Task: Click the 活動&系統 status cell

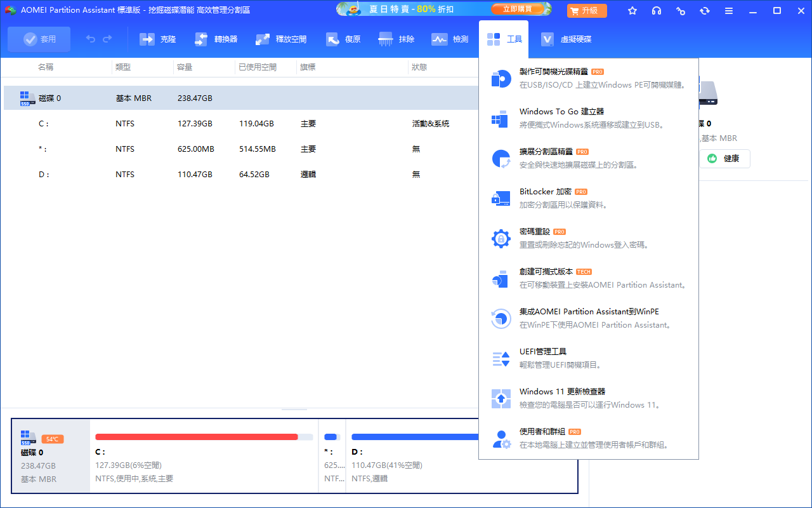Action: 431,124
